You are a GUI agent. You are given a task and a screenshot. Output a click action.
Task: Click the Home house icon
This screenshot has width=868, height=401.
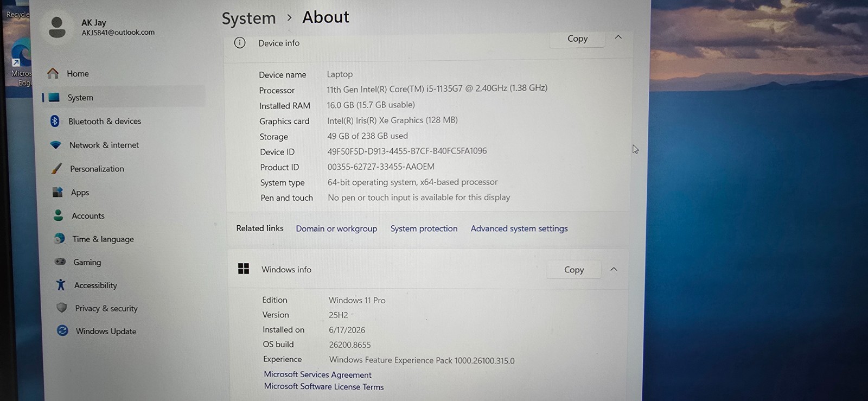[53, 73]
